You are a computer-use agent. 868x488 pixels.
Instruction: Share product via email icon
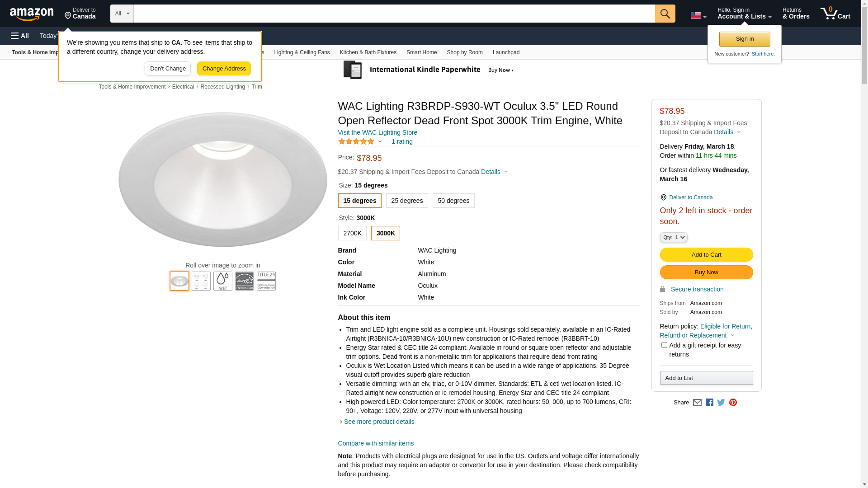(x=697, y=403)
